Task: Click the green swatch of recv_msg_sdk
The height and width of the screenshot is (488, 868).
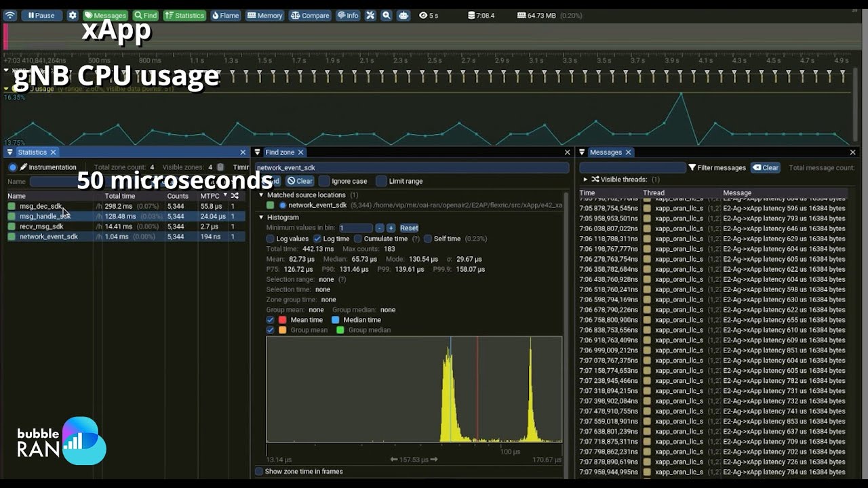Action: tap(12, 226)
